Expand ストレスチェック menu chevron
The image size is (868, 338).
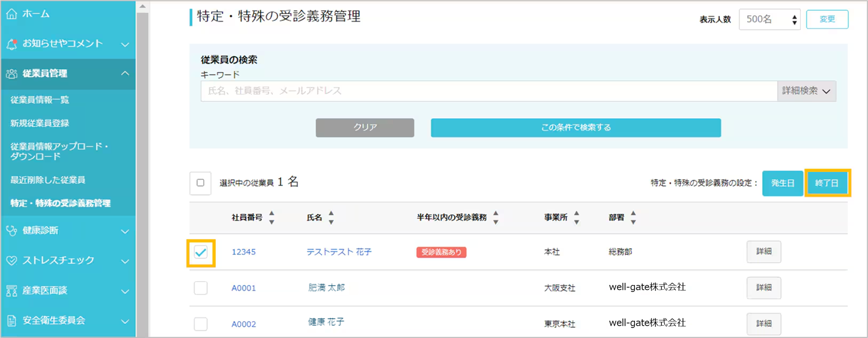[125, 261]
